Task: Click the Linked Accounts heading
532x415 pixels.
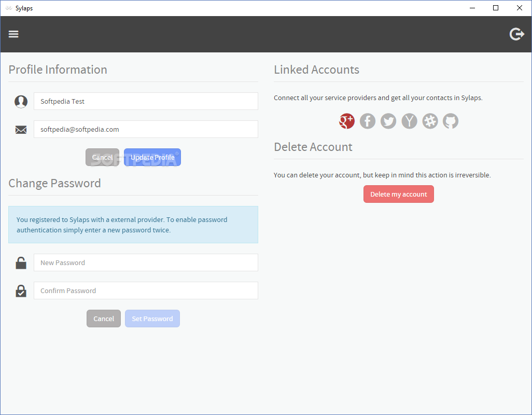Action: (x=316, y=70)
